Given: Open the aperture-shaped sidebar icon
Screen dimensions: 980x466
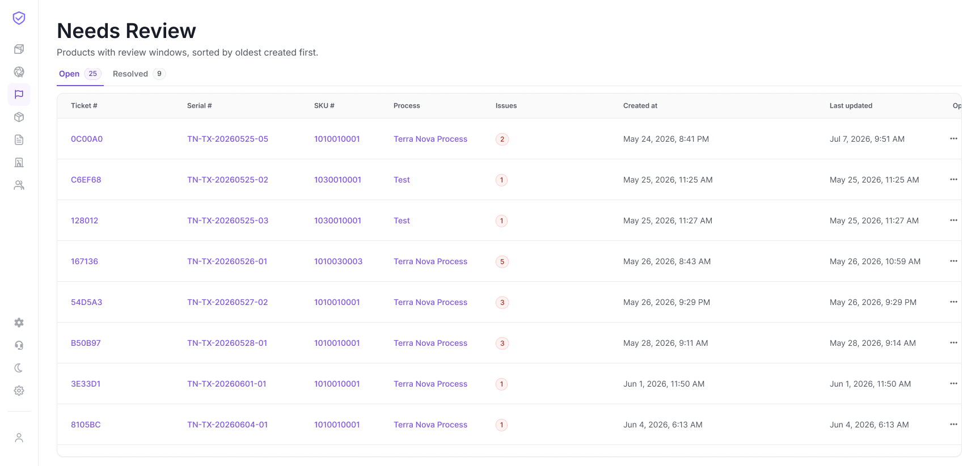Looking at the screenshot, I should (19, 72).
